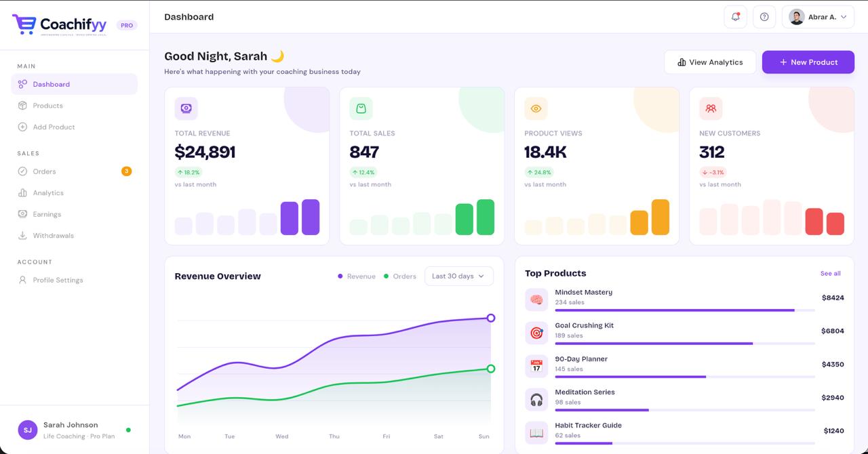868x454 pixels.
Task: Click the 12.4% sales growth badge
Action: (x=363, y=172)
